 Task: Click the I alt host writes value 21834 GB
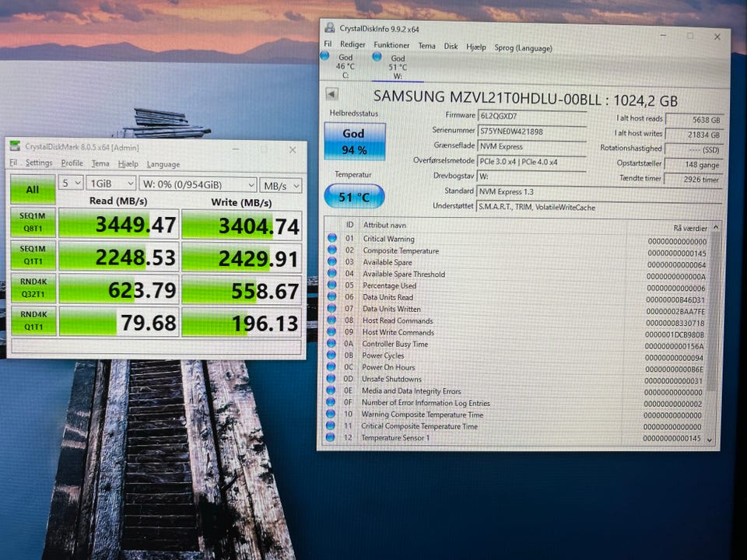point(693,135)
